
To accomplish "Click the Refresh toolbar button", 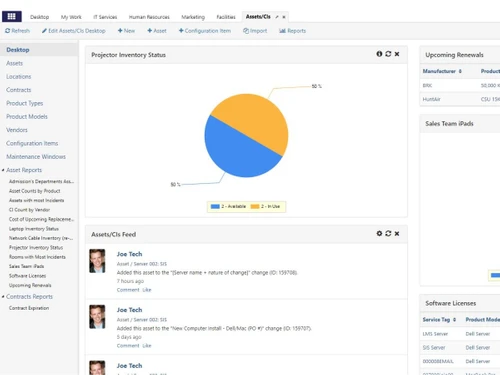I will coord(17,31).
